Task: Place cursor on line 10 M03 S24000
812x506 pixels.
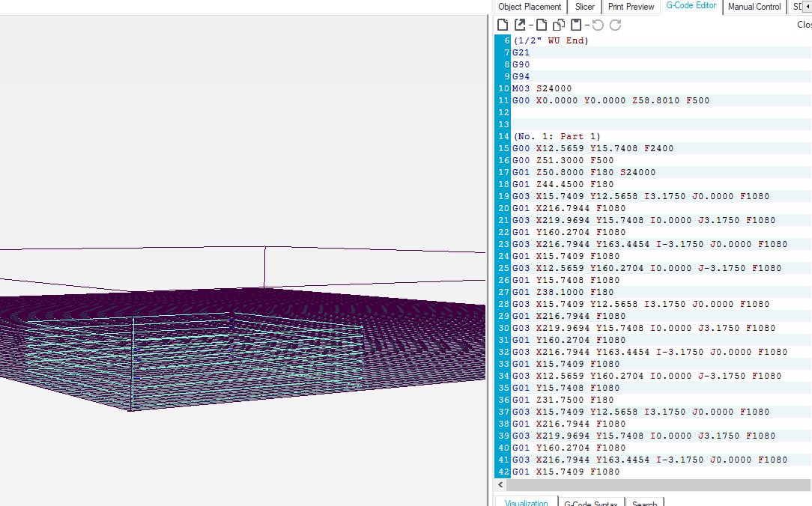Action: point(542,88)
